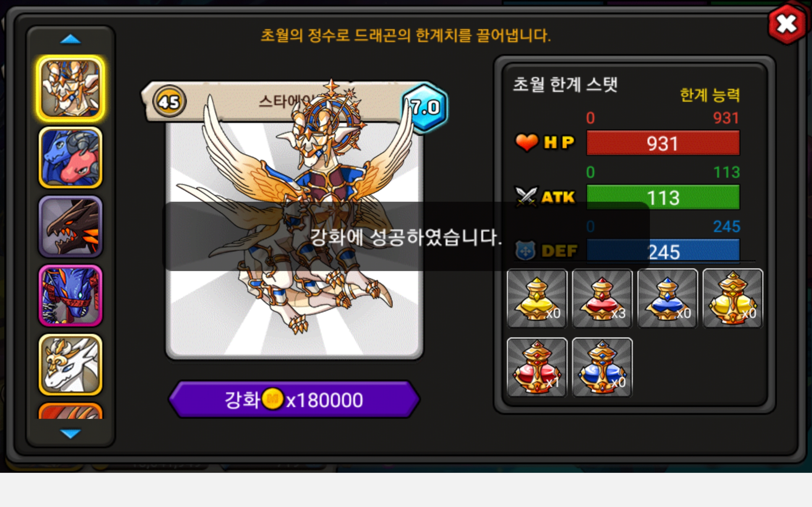Click the up arrow of dragon list
This screenshot has width=812, height=507.
click(70, 40)
